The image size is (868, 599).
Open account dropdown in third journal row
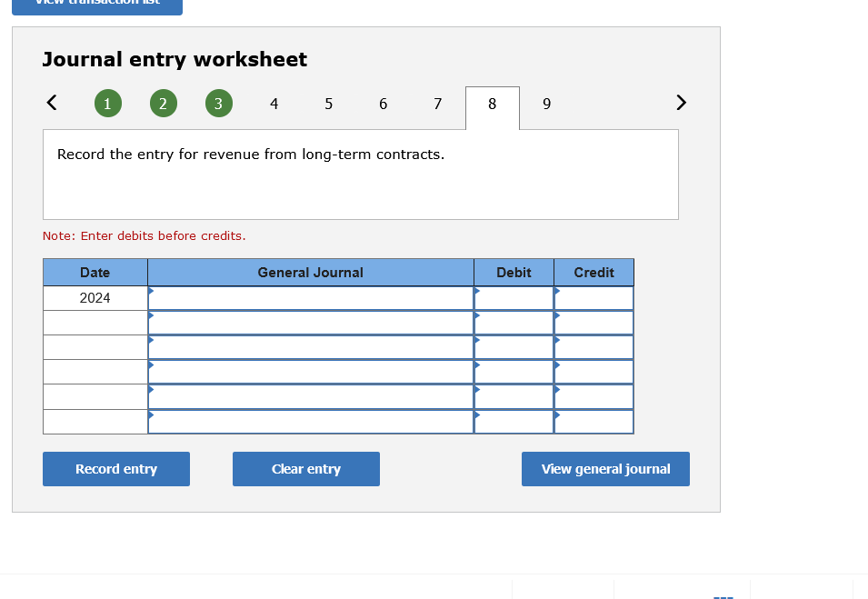click(151, 341)
